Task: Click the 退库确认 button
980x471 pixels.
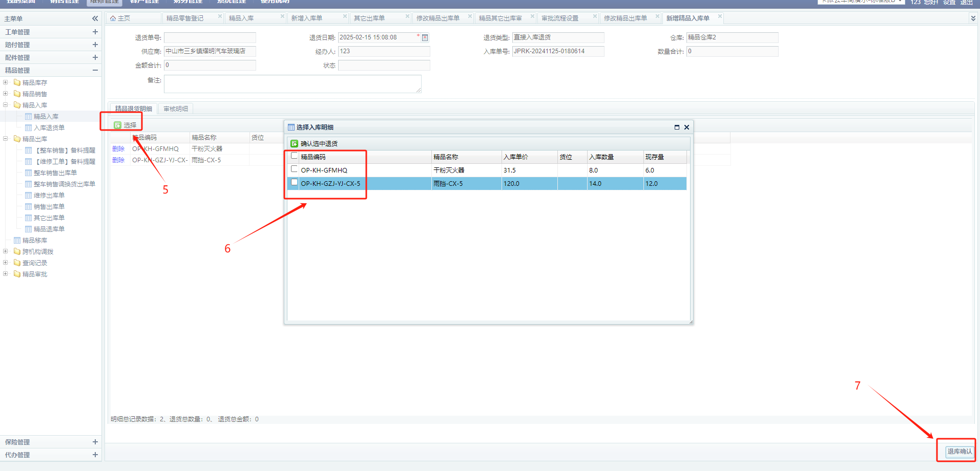Action: point(959,452)
